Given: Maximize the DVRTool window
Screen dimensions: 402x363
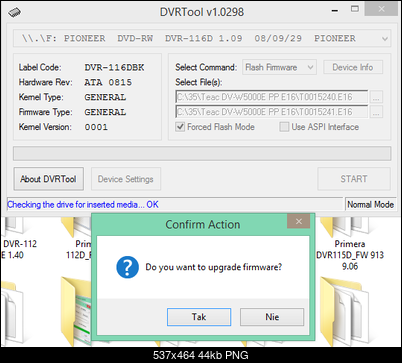Looking at the screenshot, I should pos(355,9).
